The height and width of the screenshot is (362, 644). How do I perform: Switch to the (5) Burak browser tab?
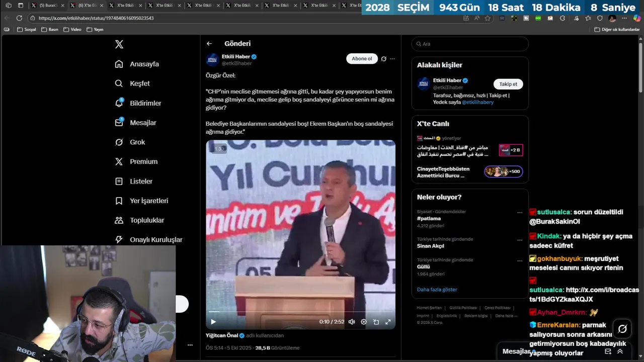[x=48, y=6]
